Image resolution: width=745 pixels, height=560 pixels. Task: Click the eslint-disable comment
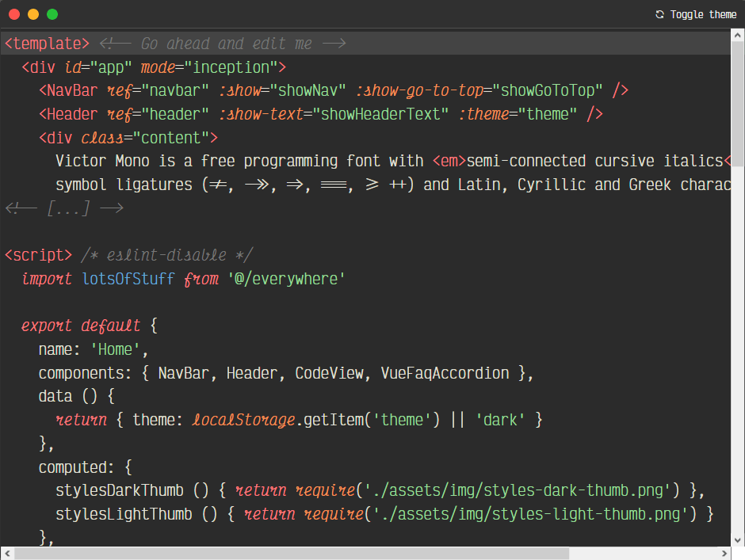pos(166,255)
